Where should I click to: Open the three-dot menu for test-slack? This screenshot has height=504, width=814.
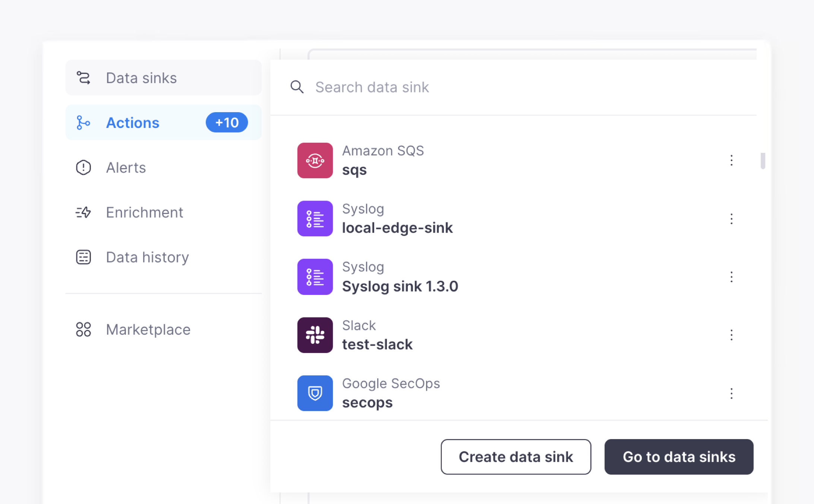click(x=731, y=335)
